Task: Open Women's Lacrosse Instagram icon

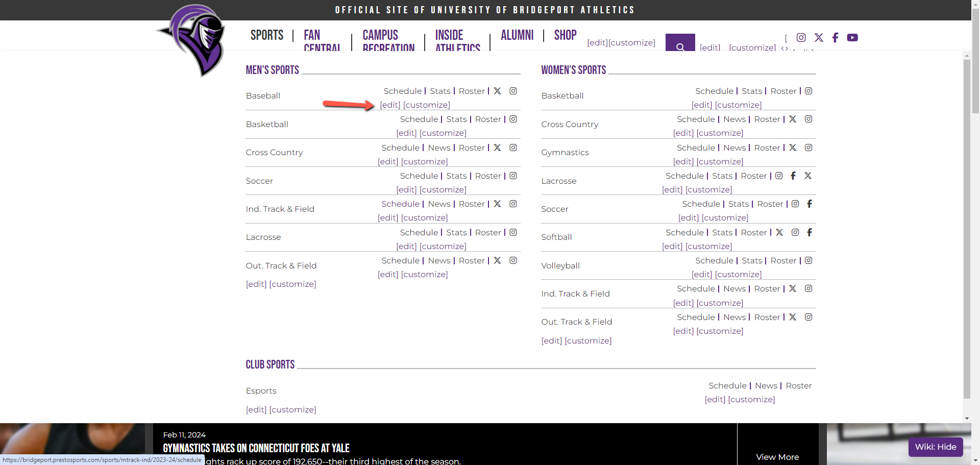Action: tap(779, 176)
